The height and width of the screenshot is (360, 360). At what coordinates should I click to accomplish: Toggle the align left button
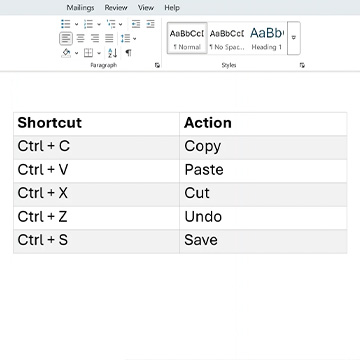(66, 39)
